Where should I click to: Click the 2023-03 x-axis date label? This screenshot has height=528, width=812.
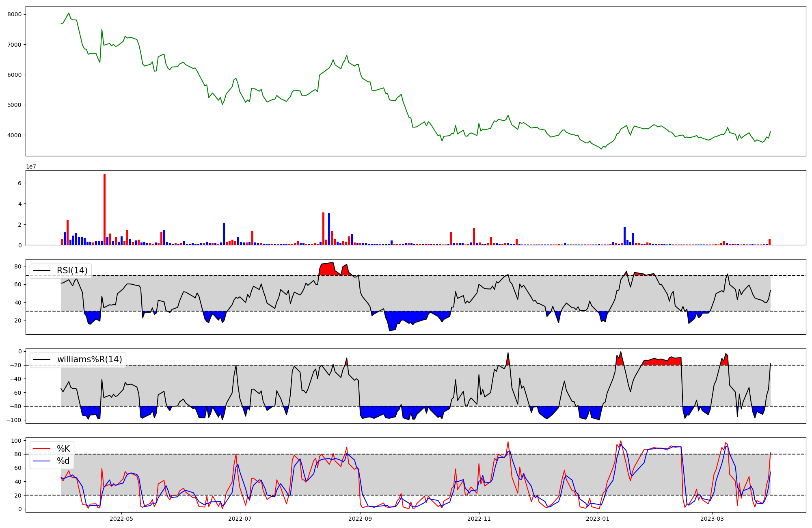[713, 519]
